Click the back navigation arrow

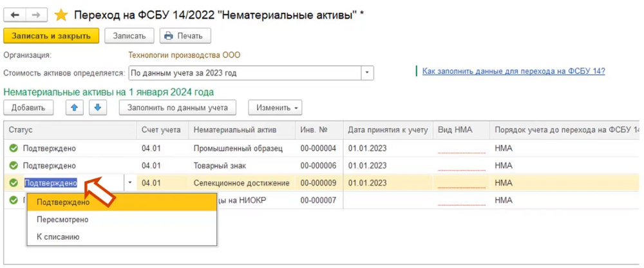pyautogui.click(x=15, y=14)
